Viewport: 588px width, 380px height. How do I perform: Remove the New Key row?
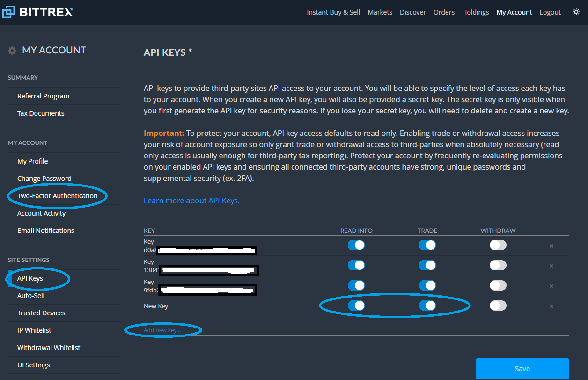[x=551, y=306]
